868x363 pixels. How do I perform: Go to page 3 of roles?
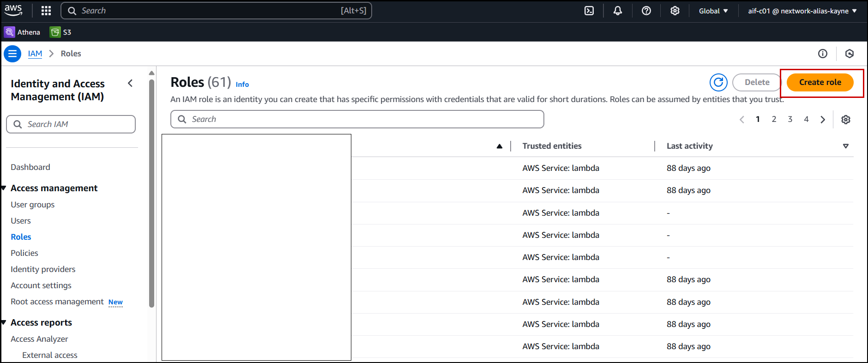[x=790, y=119]
